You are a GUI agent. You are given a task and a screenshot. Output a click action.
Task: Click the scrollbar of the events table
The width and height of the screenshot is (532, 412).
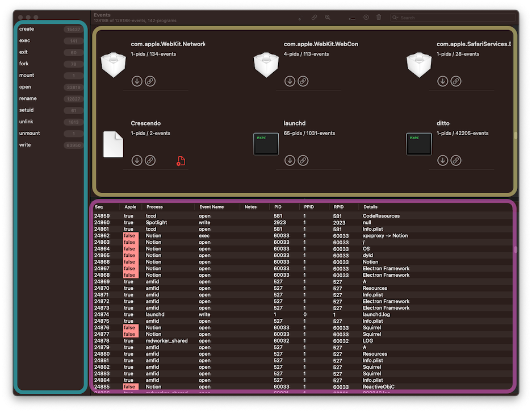coord(516,249)
